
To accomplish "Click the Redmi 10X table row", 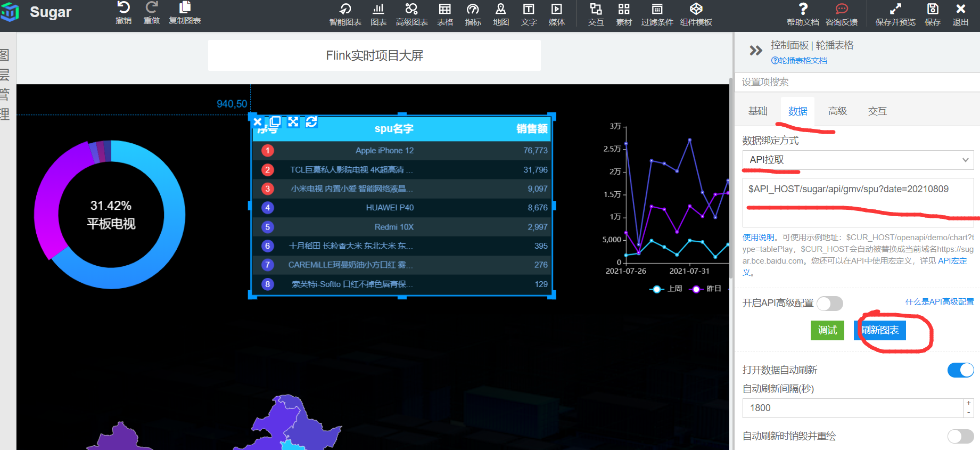I will (x=402, y=227).
